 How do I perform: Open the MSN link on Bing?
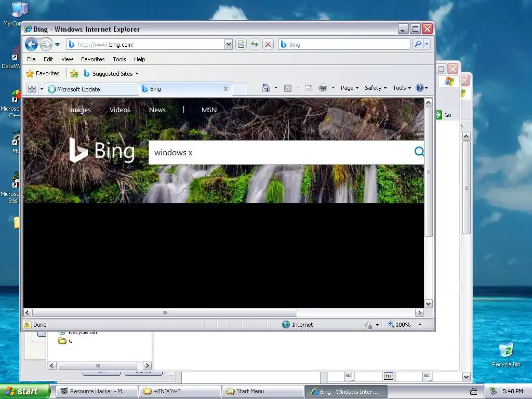pos(209,110)
